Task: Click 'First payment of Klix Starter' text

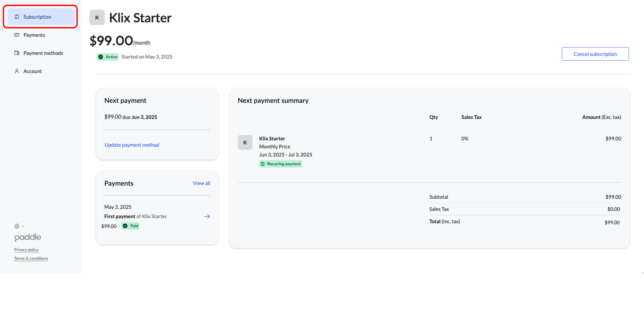Action: coord(136,216)
